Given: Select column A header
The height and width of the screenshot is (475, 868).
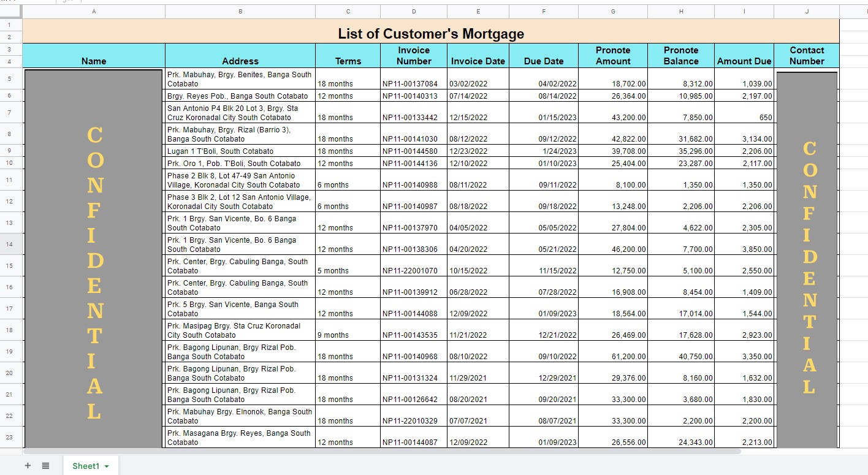Looking at the screenshot, I should pyautogui.click(x=94, y=12).
